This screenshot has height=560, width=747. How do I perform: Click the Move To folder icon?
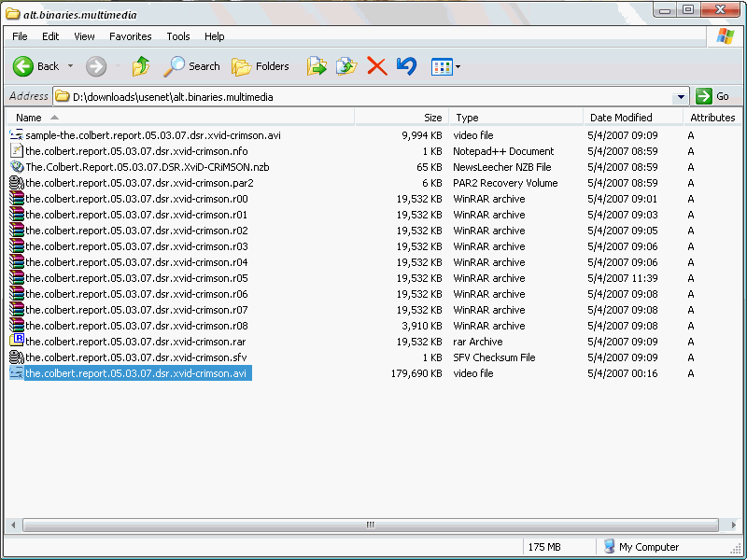(x=317, y=66)
